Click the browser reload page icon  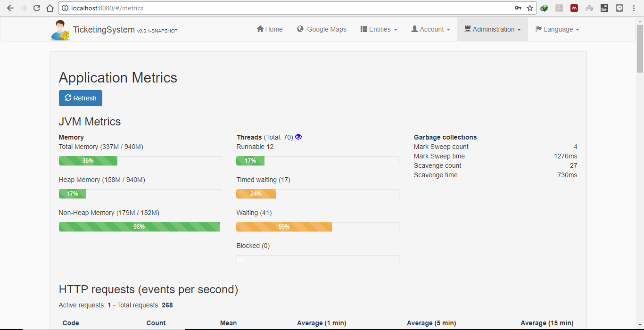[37, 8]
